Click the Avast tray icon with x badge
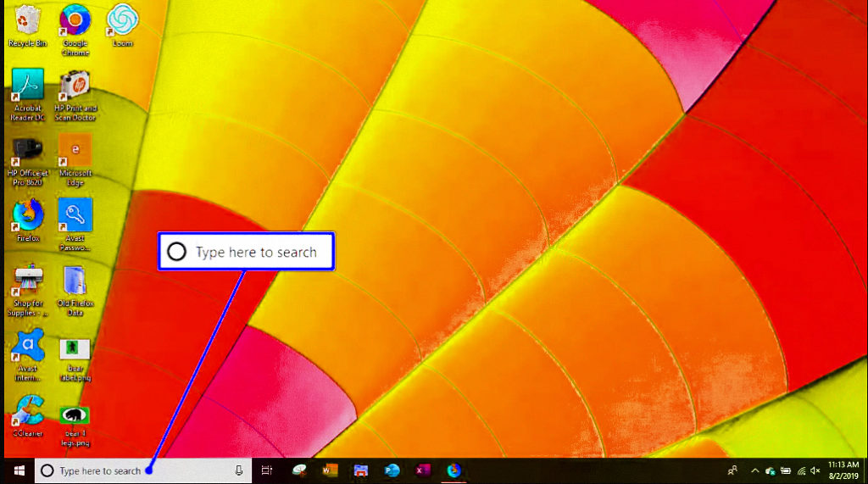 click(x=770, y=471)
